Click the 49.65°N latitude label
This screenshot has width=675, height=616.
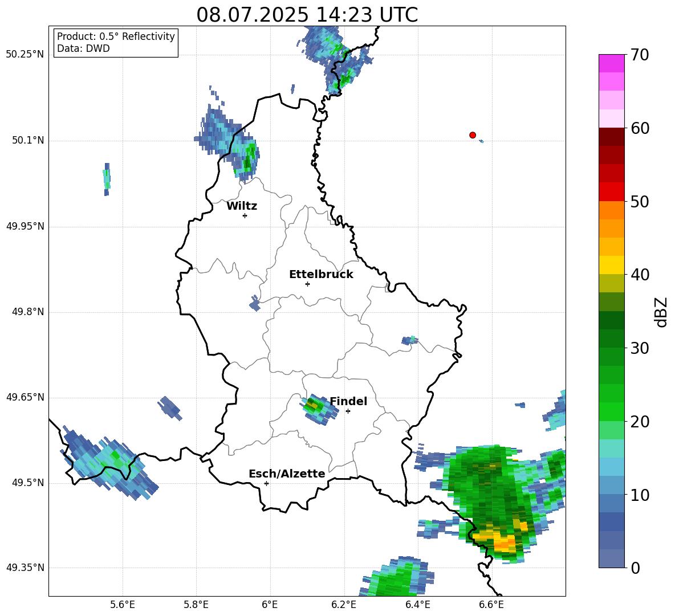(25, 397)
